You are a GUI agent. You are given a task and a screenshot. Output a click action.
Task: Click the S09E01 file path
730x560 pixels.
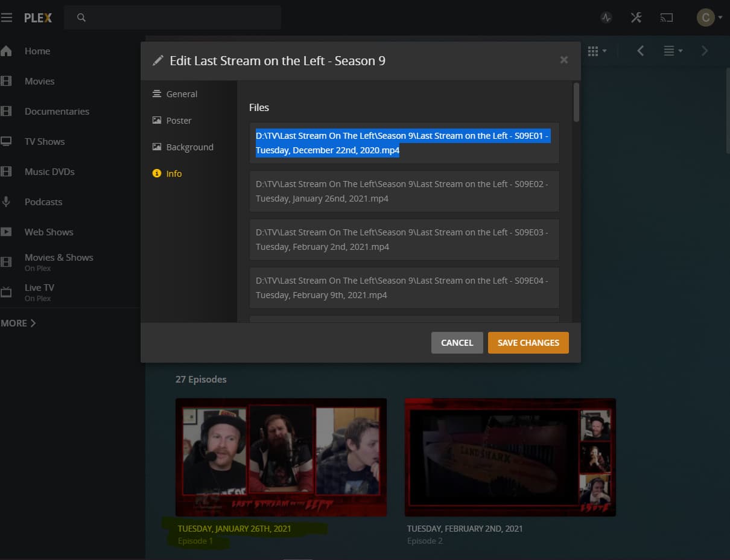pos(404,143)
